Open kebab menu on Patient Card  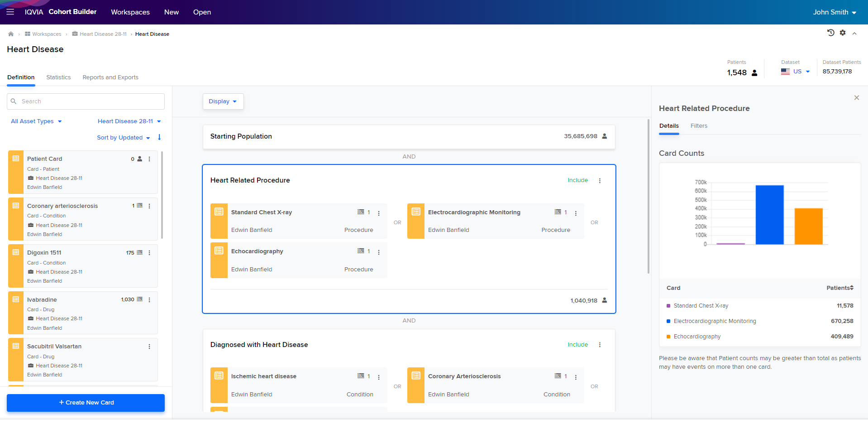click(x=149, y=159)
